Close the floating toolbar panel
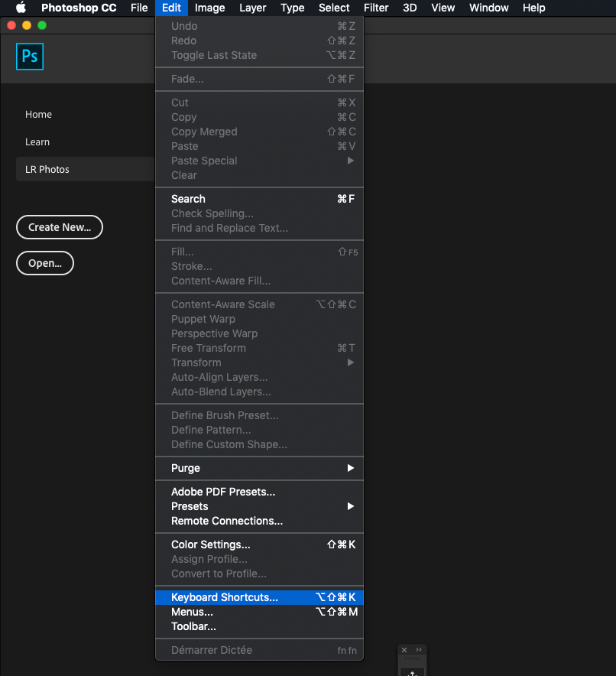 point(405,650)
